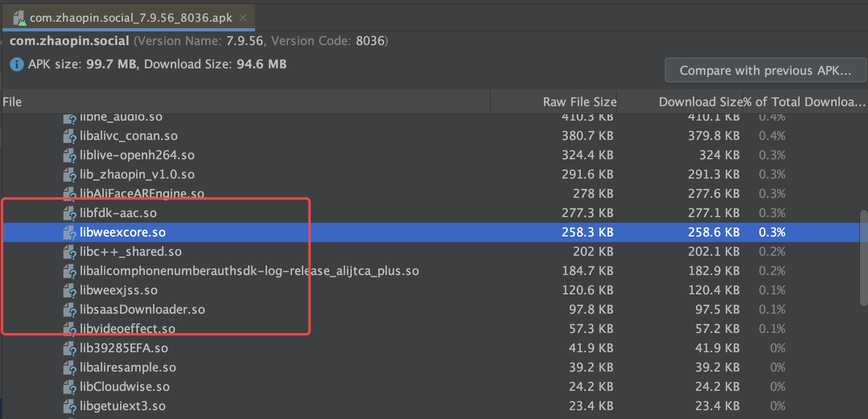Select libalicomphonenumberauthsdk-log-release_alijtca_plus.so file name
This screenshot has height=419, width=868.
249,271
